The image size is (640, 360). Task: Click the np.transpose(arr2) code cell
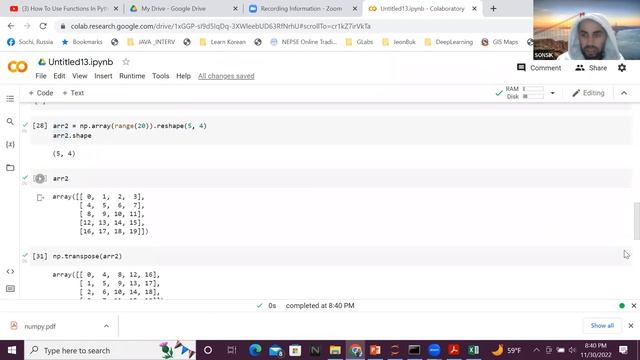coord(331,256)
